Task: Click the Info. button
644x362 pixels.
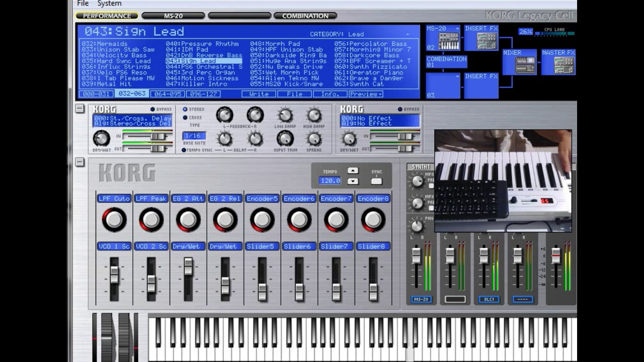Action: (x=330, y=94)
